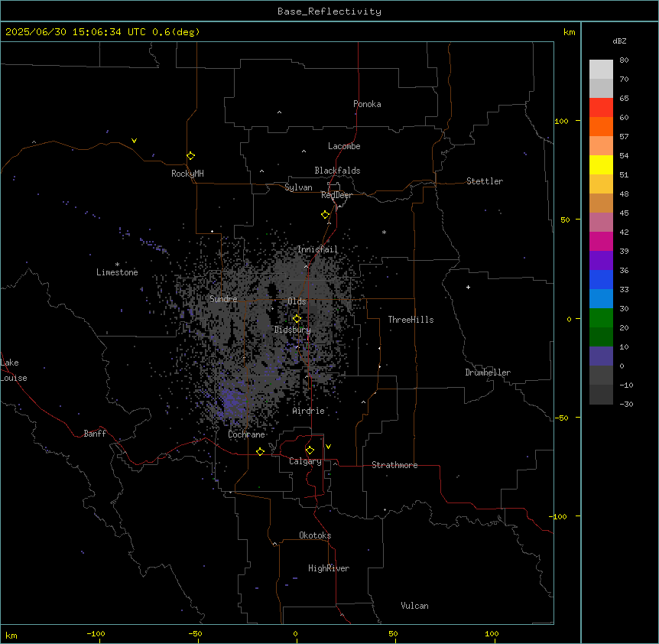
Task: Click the Sundre town label
Action: (x=223, y=299)
